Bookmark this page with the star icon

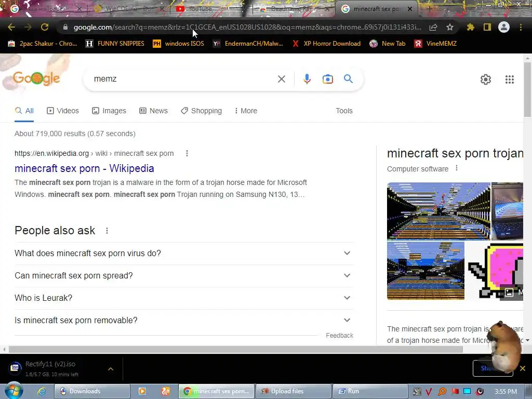pyautogui.click(x=450, y=27)
